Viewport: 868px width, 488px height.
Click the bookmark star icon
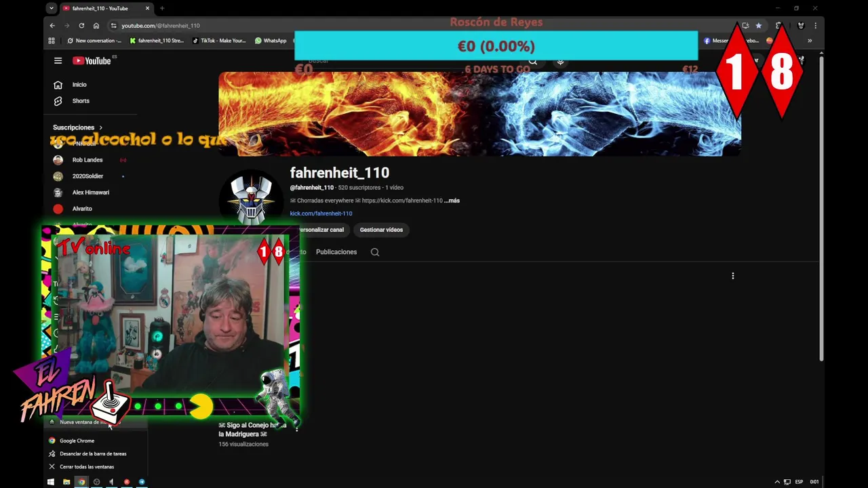coord(759,26)
